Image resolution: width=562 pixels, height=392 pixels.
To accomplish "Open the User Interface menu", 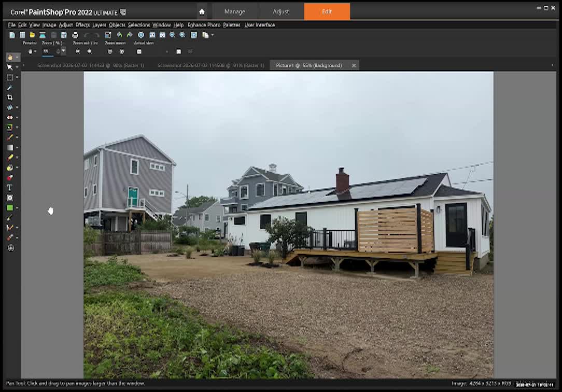I will tap(260, 25).
